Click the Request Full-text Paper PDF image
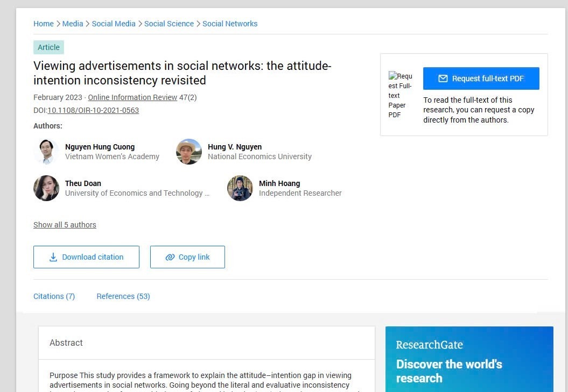This screenshot has width=568, height=392. [x=400, y=95]
